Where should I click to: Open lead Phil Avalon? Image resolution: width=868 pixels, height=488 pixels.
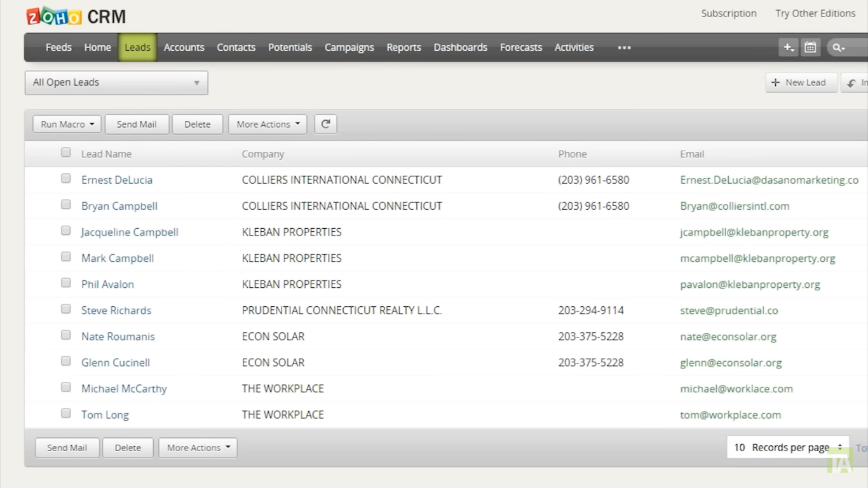click(x=107, y=284)
